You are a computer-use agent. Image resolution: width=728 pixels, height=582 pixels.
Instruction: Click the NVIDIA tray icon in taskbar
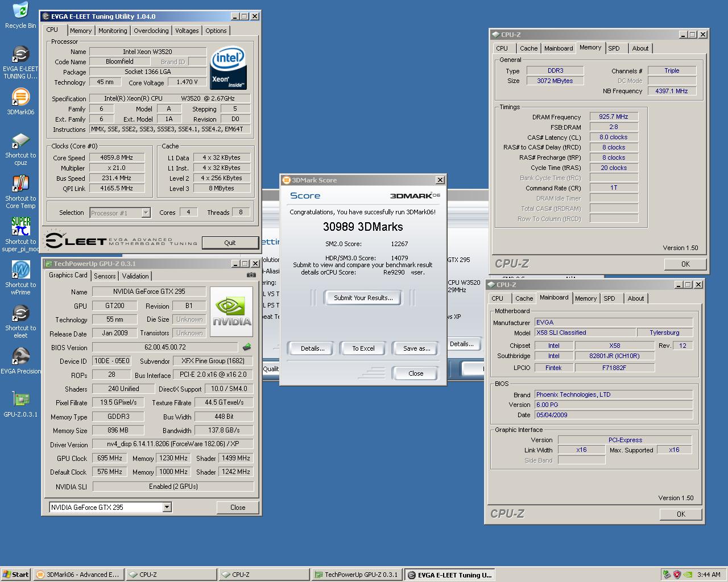point(688,575)
